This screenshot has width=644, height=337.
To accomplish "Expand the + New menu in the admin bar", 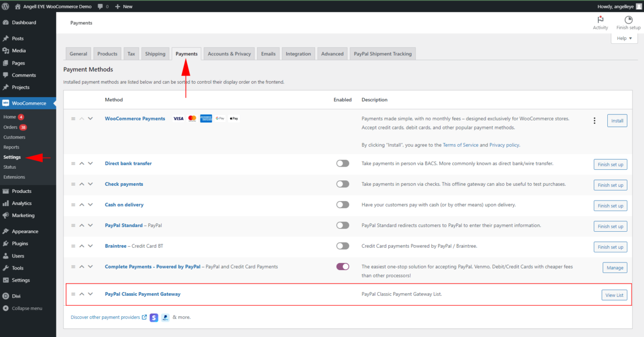I will pyautogui.click(x=124, y=6).
